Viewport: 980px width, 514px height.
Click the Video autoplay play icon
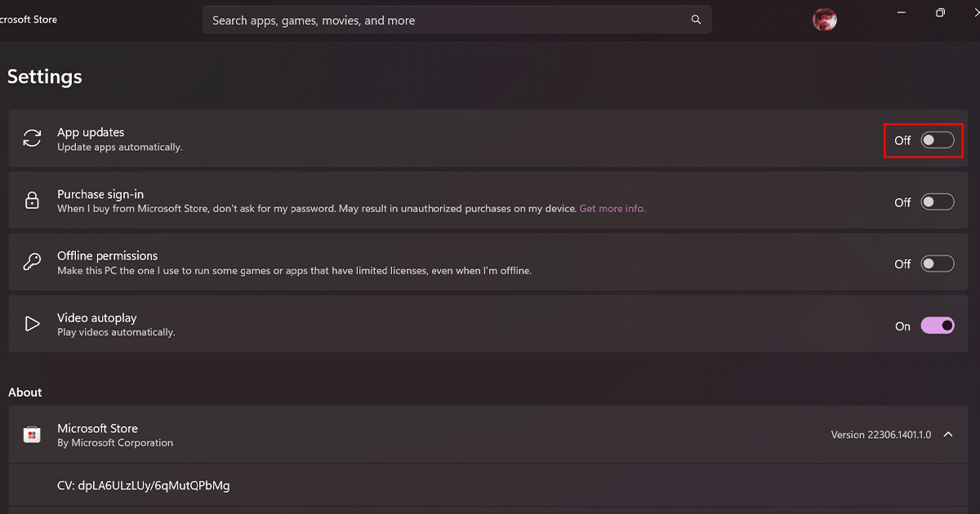coord(32,324)
